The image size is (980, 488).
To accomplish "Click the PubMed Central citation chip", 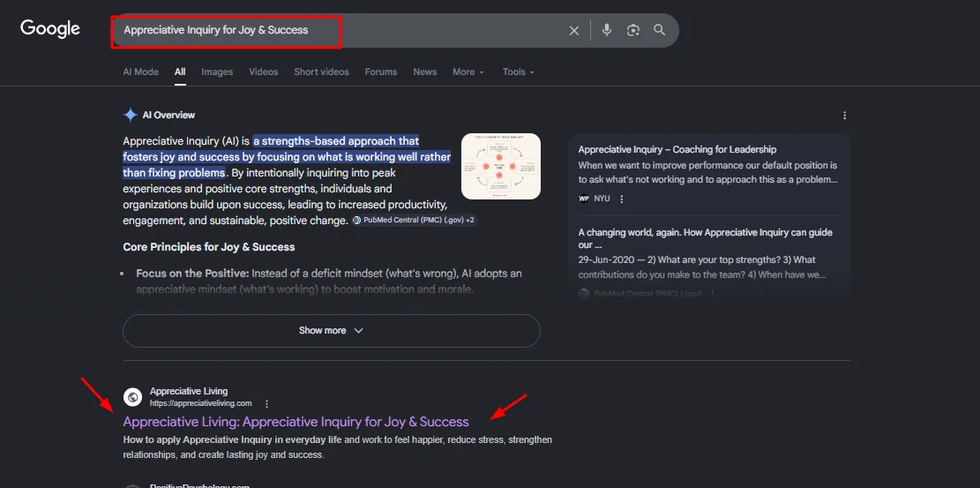I will (414, 220).
